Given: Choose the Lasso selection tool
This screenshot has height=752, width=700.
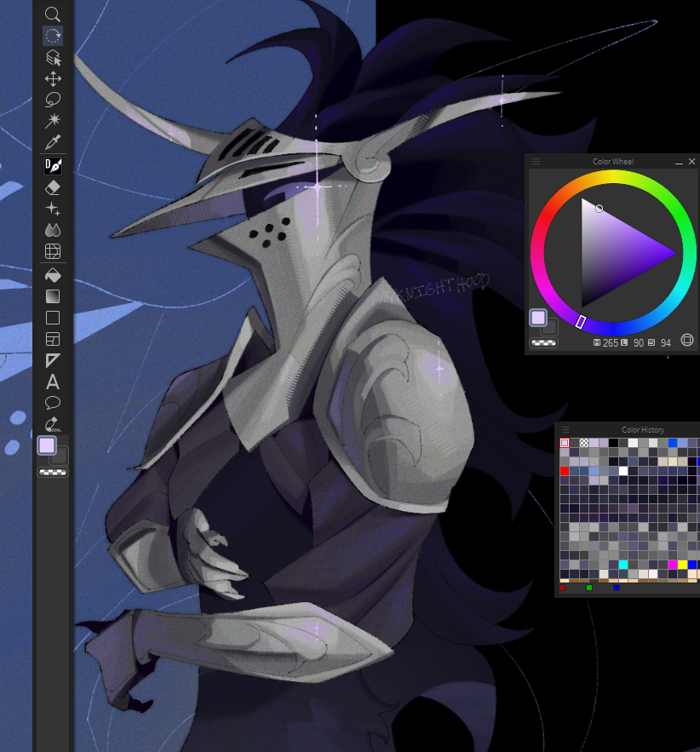Looking at the screenshot, I should pyautogui.click(x=53, y=100).
